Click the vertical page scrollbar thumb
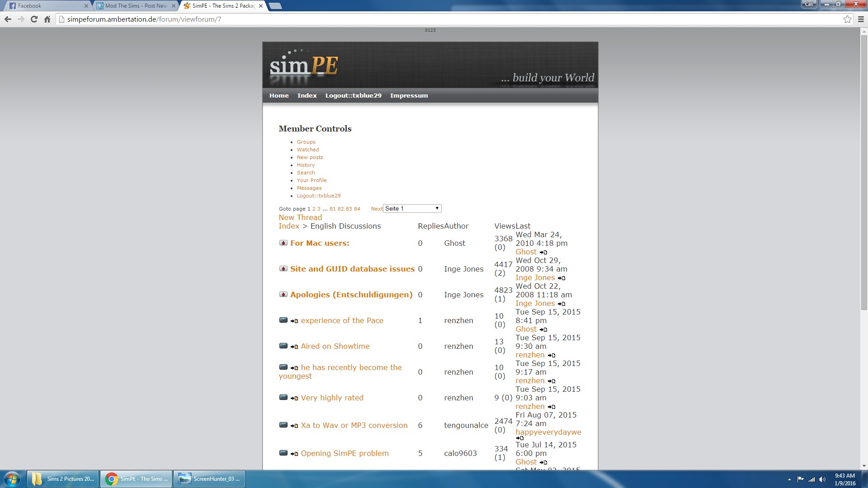The width and height of the screenshot is (868, 488). point(864,172)
